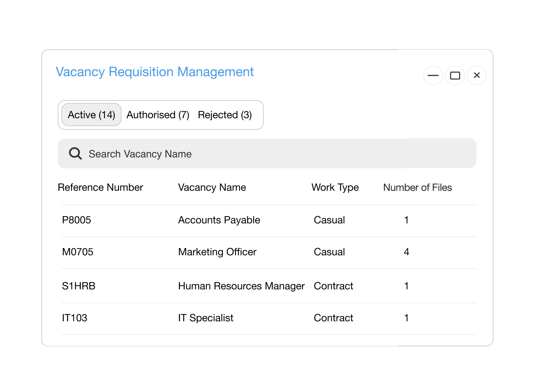Click the Vacancy Requisition Management title

pos(155,72)
